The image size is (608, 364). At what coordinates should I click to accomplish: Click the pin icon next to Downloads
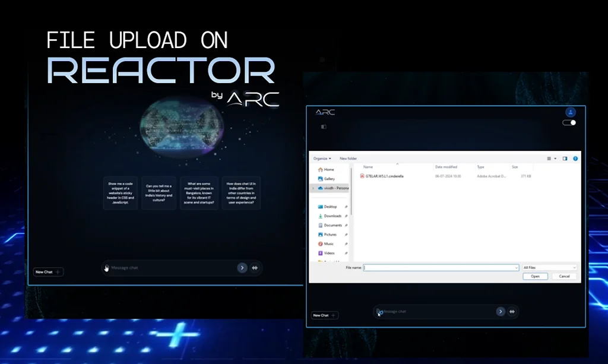[x=346, y=216]
